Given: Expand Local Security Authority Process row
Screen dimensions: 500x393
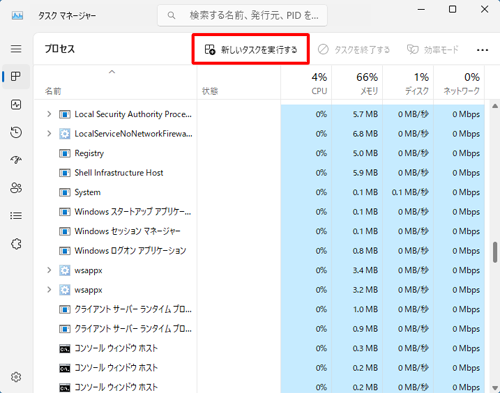Looking at the screenshot, I should click(49, 114).
